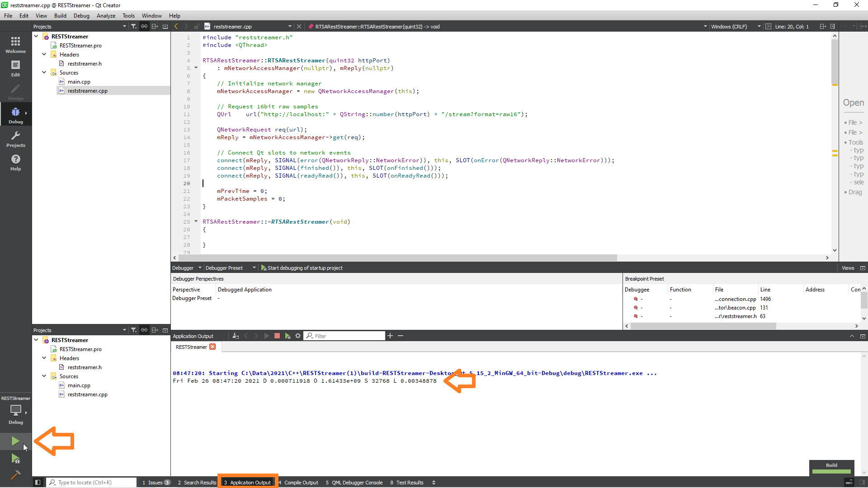Click the Build project hammer icon
The image size is (868, 488).
15,474
